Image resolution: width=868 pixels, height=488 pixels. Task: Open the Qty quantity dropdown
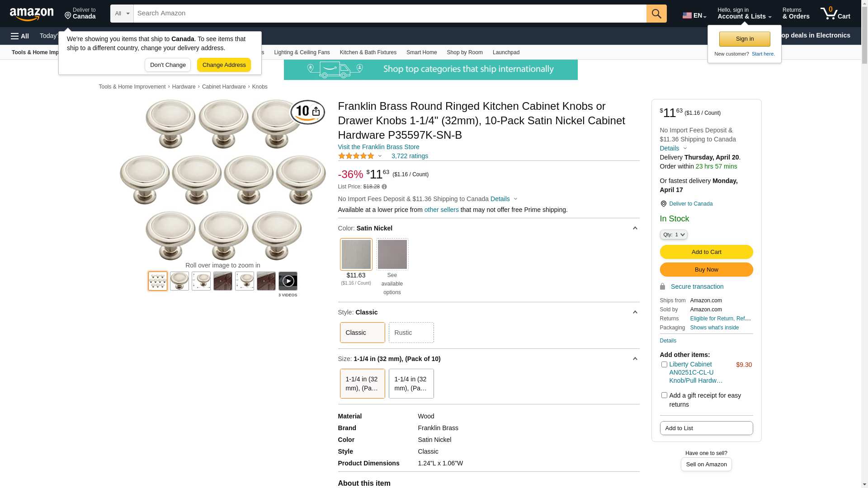(674, 235)
